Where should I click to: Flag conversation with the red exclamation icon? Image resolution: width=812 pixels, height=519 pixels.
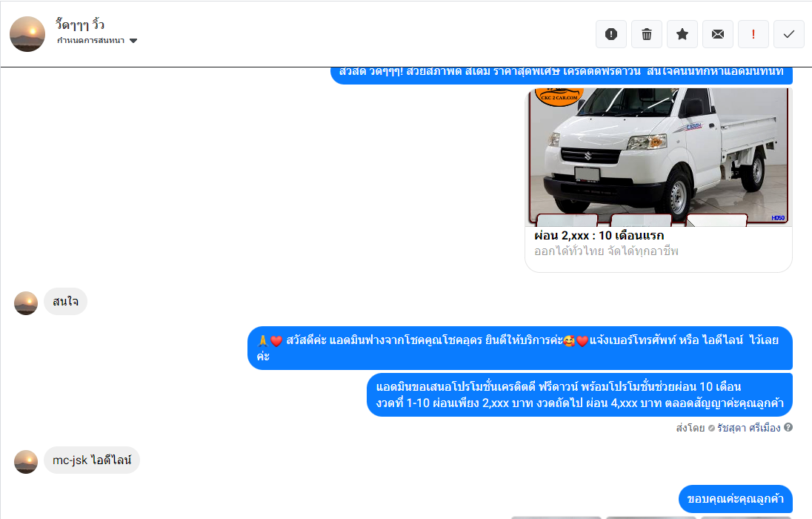(753, 34)
